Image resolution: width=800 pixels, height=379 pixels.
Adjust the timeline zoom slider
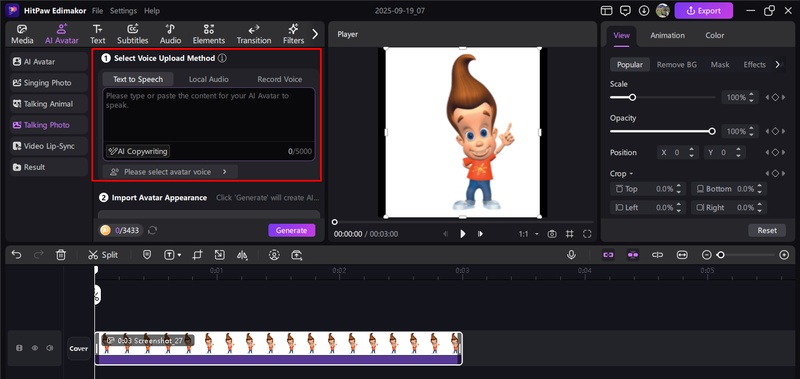720,255
